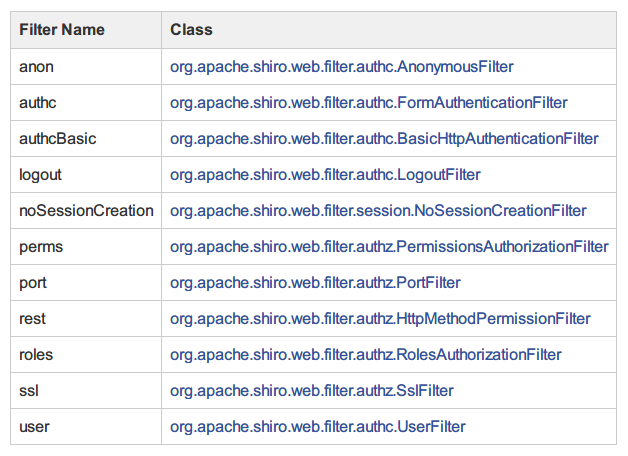The height and width of the screenshot is (456, 628).
Task: Open the FormAuthenticationFilter class link
Action: point(369,103)
